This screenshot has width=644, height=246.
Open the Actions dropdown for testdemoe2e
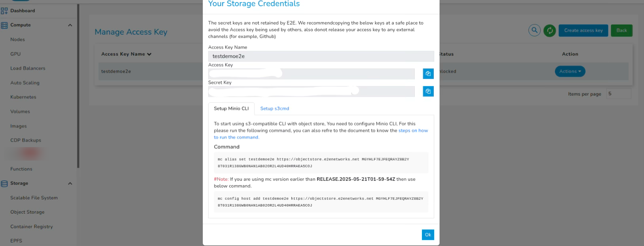pos(570,71)
